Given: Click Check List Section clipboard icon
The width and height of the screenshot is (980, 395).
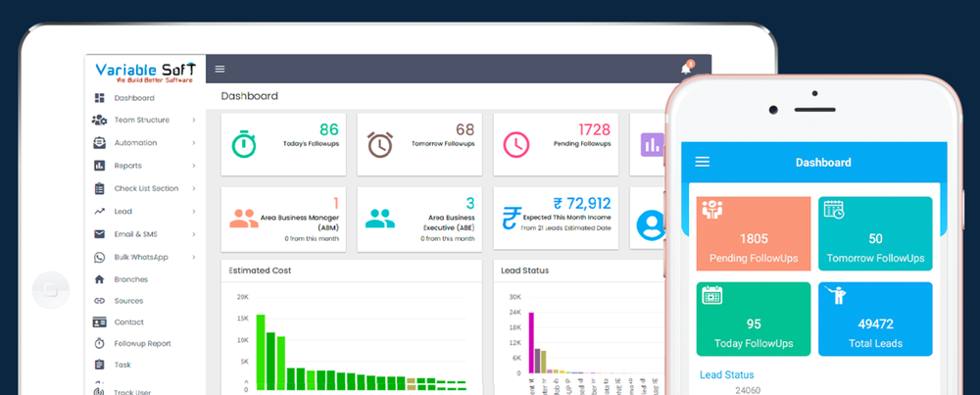Looking at the screenshot, I should point(99,188).
